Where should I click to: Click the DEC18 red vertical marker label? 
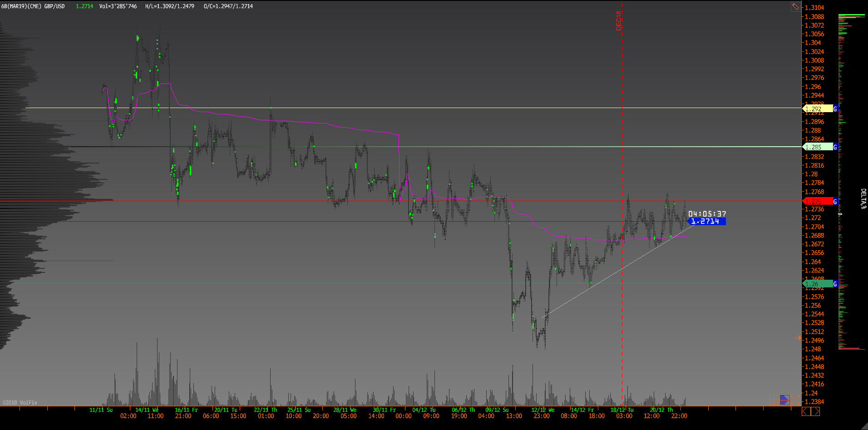click(x=618, y=21)
